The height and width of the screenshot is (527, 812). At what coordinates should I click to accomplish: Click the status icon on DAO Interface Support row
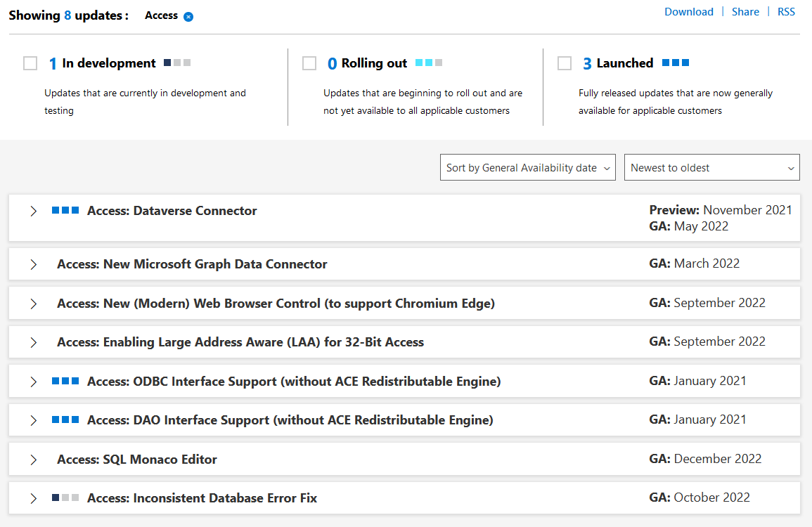pos(65,419)
